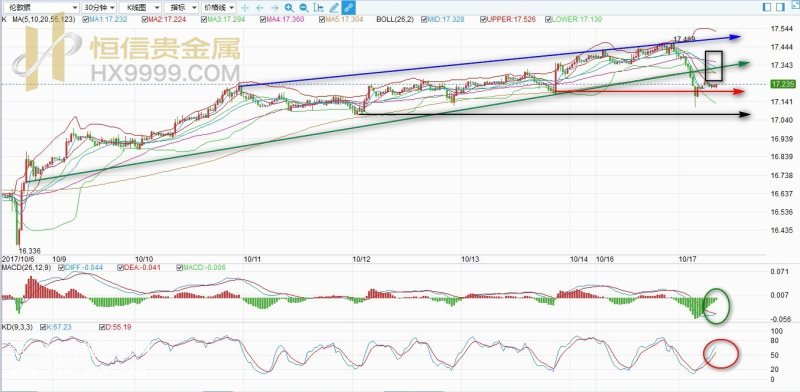Switch to right panel layout icon

[x=780, y=7]
